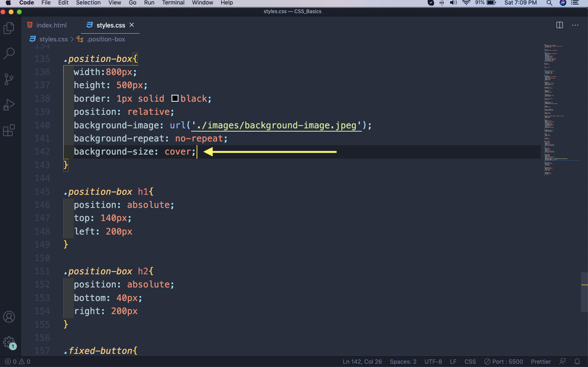The image size is (588, 367).
Task: Click the checkmark status icon in menu bar
Action: tap(431, 2)
